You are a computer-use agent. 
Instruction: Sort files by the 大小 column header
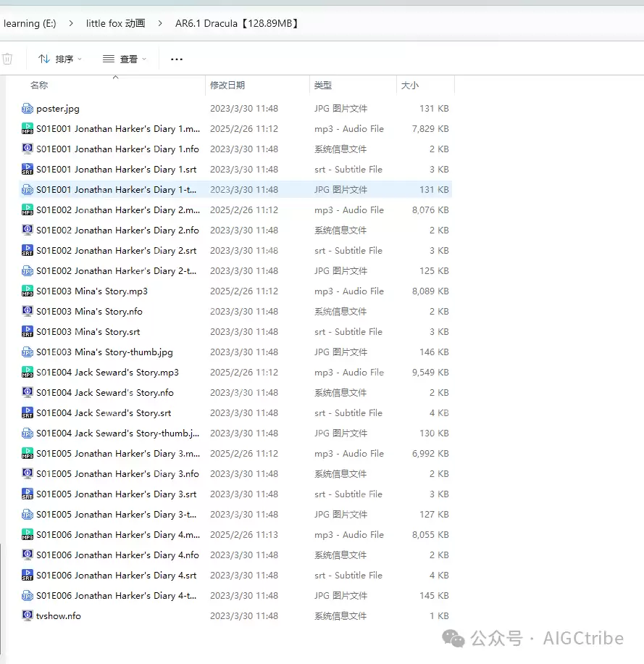[410, 85]
